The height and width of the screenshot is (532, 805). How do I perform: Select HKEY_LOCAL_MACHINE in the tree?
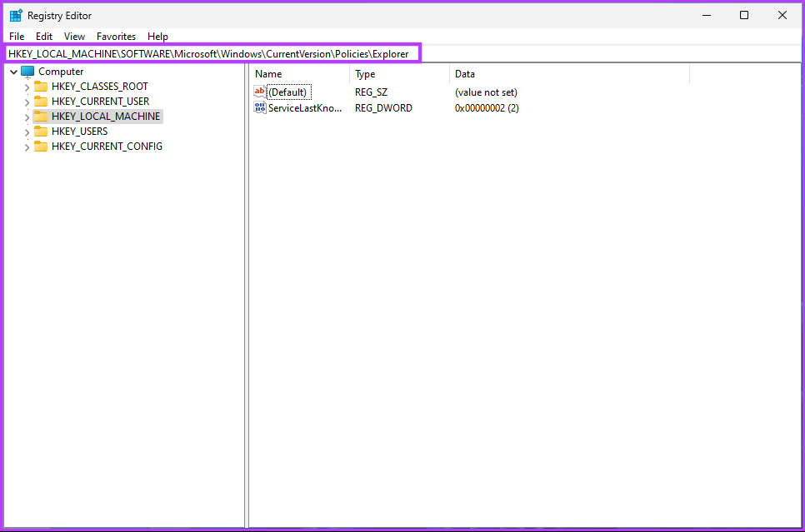tap(106, 116)
